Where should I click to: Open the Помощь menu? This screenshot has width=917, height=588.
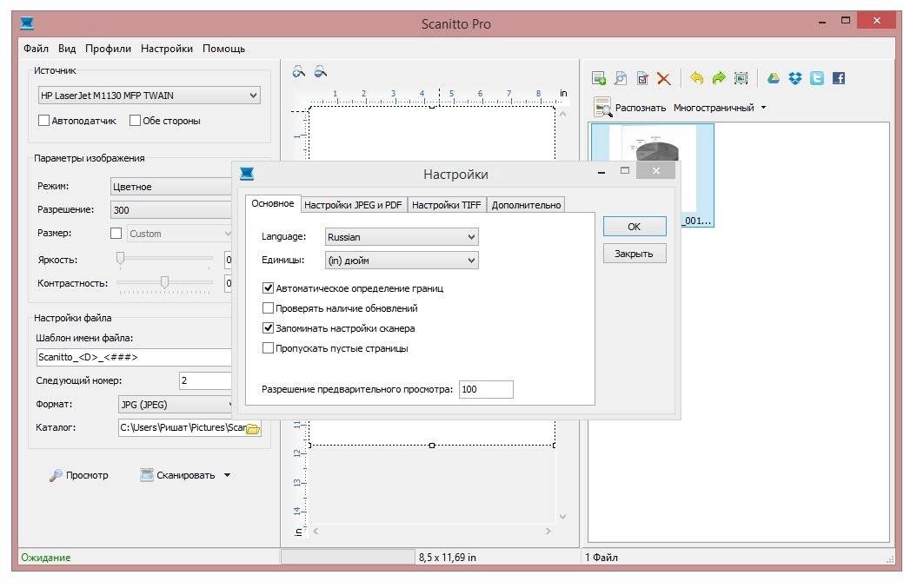point(223,49)
